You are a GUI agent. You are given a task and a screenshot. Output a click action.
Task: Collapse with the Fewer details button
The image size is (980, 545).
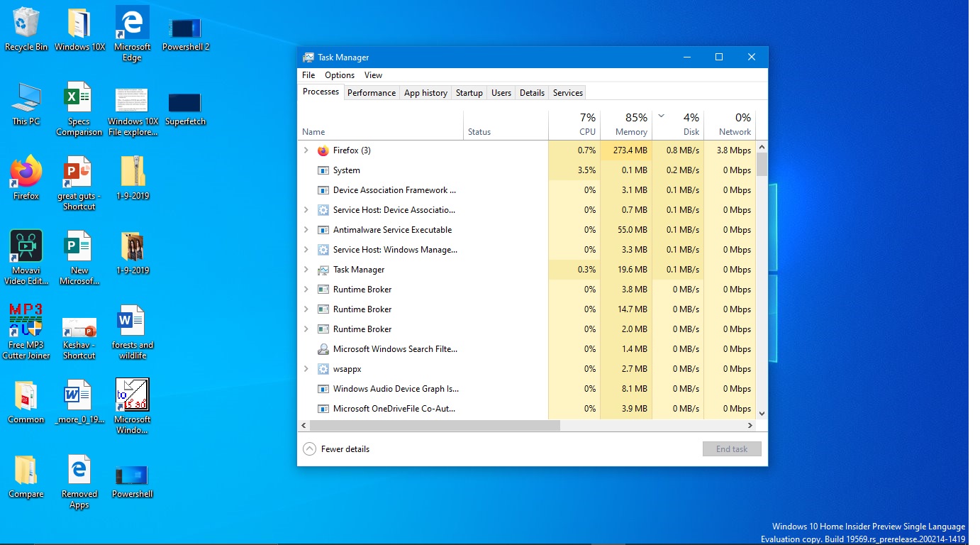click(x=336, y=449)
